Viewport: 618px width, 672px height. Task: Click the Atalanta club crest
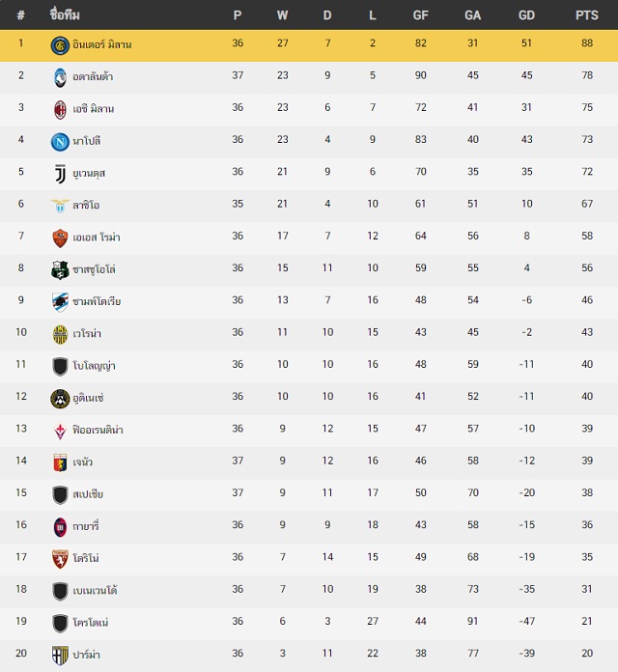[60, 77]
